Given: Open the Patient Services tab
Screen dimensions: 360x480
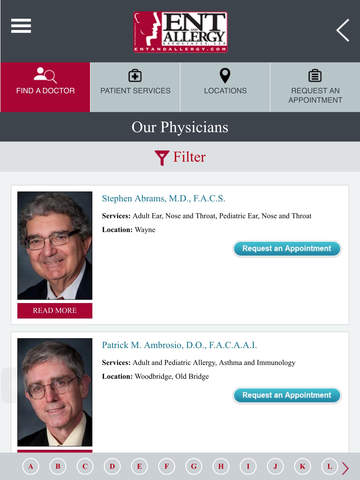Looking at the screenshot, I should coord(135,87).
